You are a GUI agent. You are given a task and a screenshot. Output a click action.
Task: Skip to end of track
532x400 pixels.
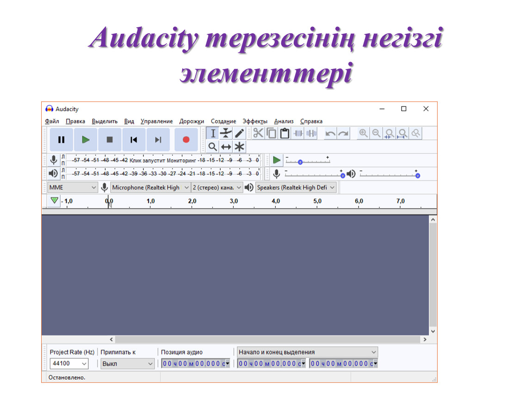coord(158,139)
